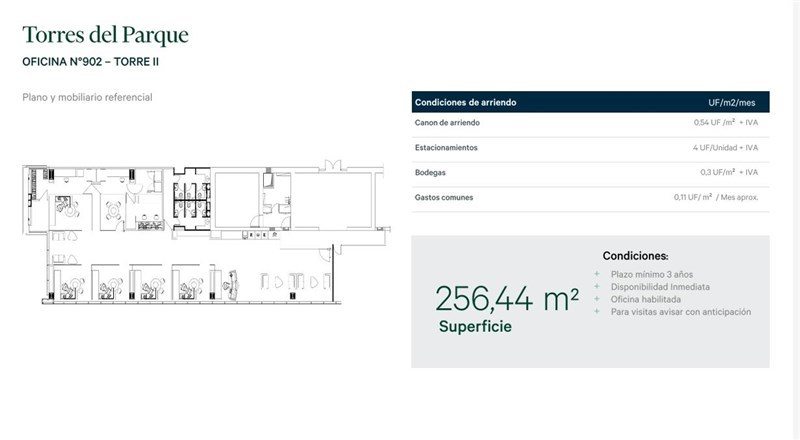Click the Canon de arriendo row label
800x440 pixels.
pos(447,123)
